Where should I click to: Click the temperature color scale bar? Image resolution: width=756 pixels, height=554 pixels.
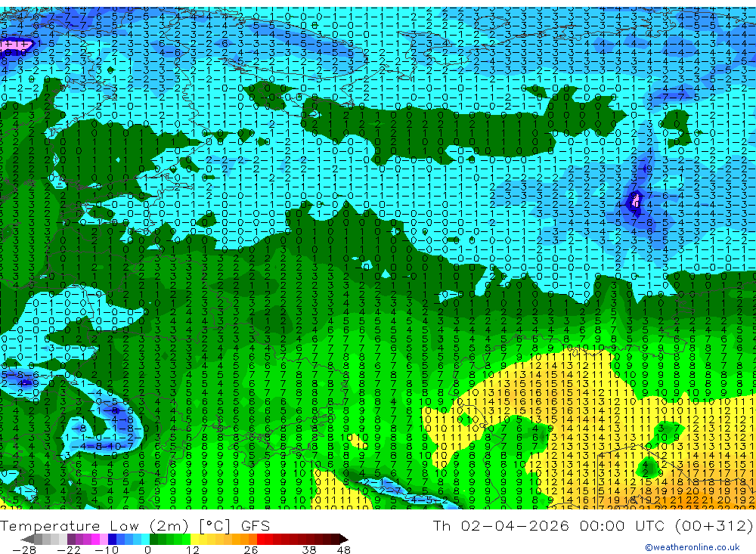pos(184,539)
